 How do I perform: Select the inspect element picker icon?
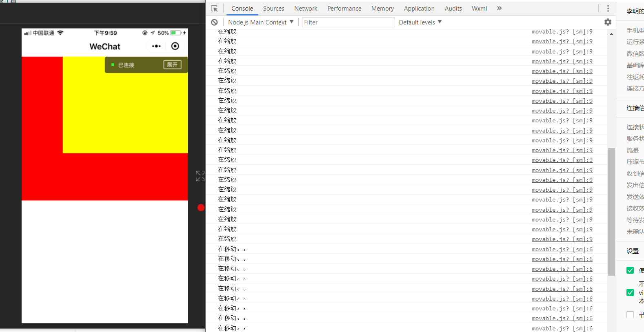tap(214, 9)
